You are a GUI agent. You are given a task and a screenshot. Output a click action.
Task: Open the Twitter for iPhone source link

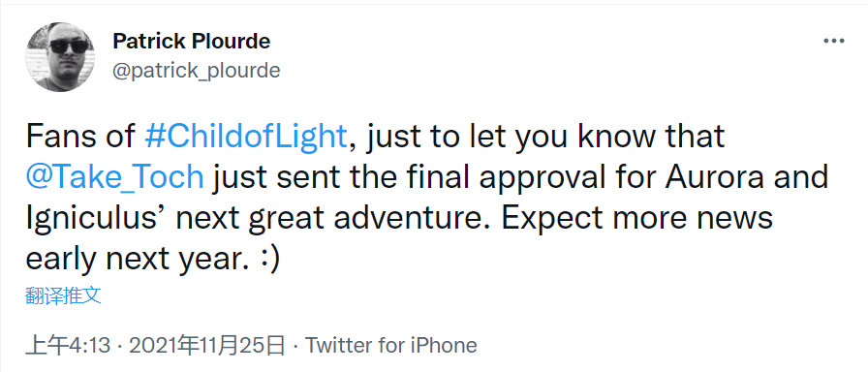pyautogui.click(x=390, y=346)
